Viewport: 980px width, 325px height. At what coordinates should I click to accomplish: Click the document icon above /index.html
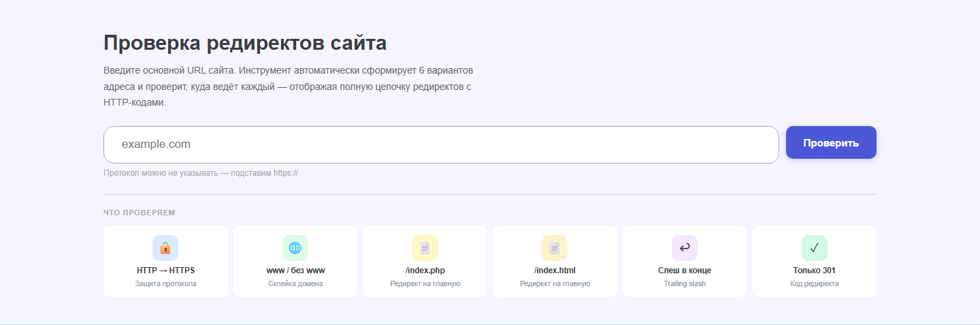(555, 248)
